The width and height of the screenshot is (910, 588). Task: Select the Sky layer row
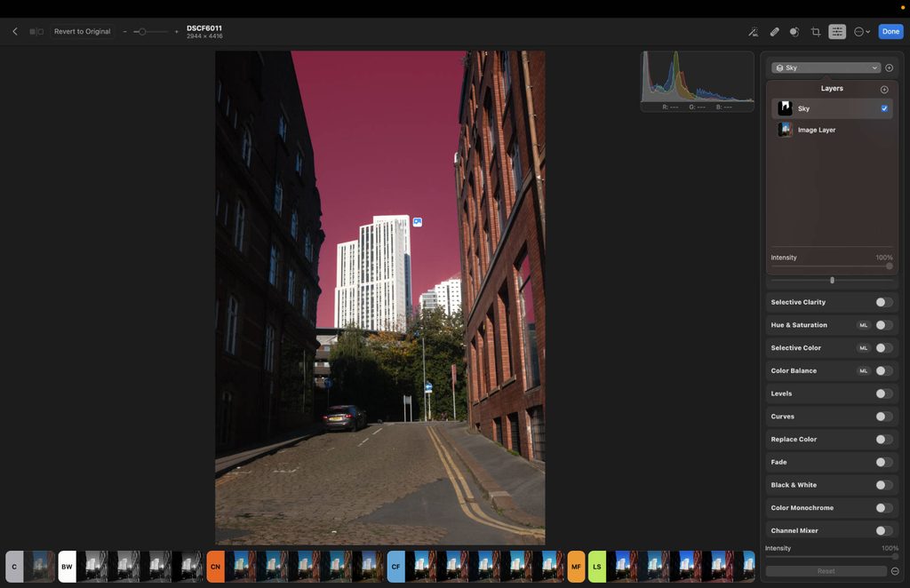832,108
